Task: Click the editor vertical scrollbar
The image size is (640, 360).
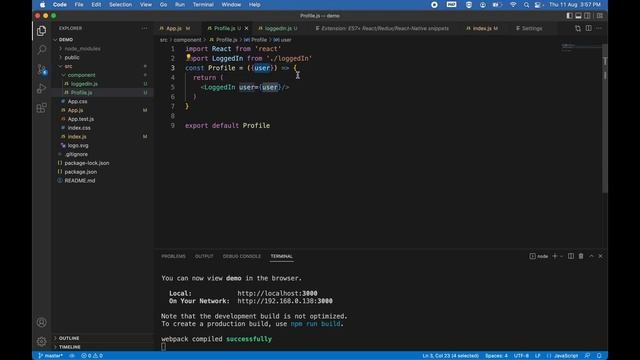Action: pos(605,118)
